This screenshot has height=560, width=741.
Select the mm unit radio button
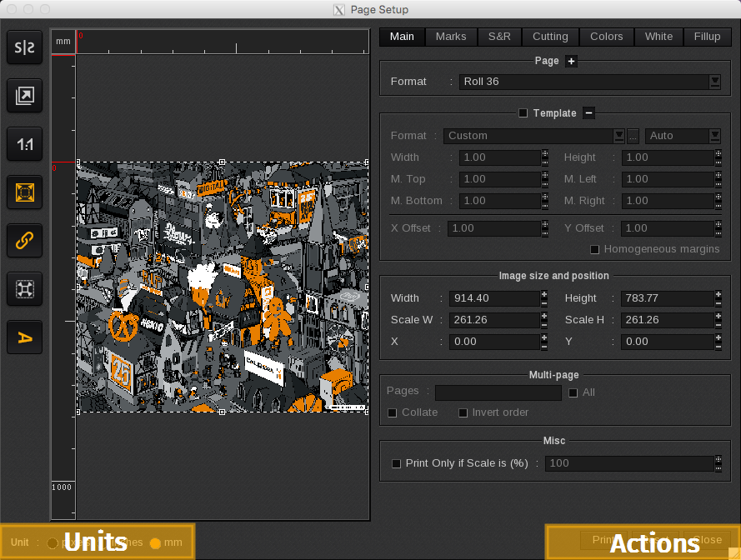pos(155,543)
